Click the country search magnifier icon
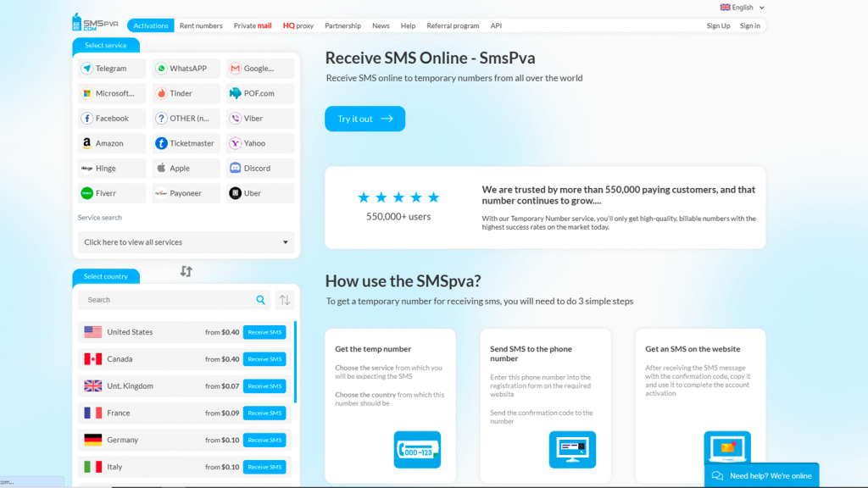Screen dimensions: 868x488 pos(261,300)
